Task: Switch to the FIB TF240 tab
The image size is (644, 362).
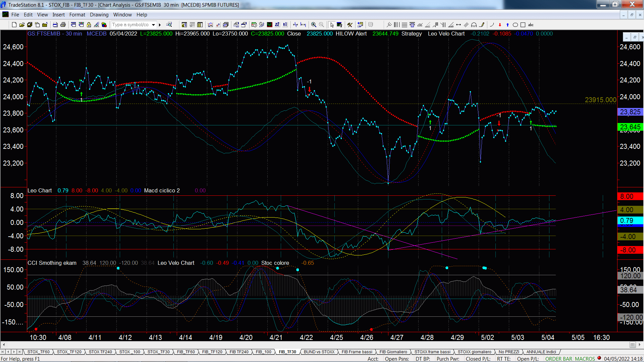Action: tap(239, 352)
